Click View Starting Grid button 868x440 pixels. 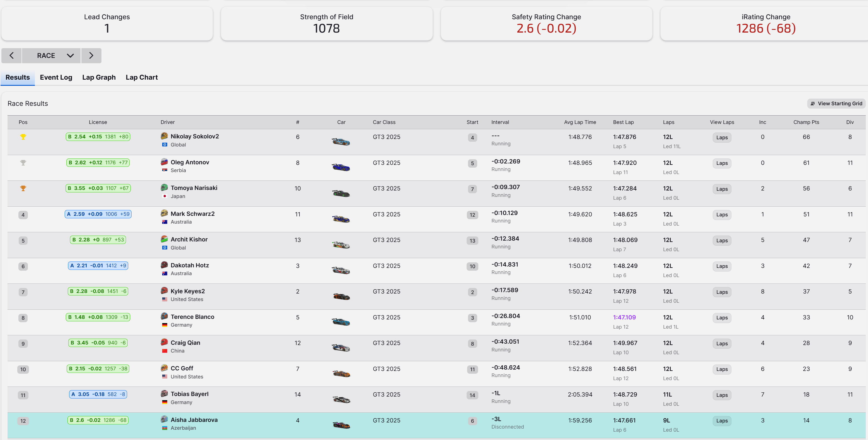[836, 103]
